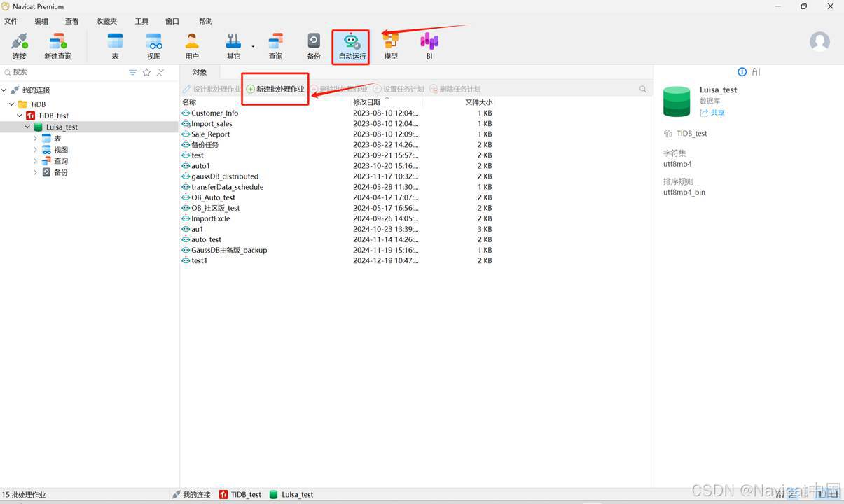Image resolution: width=844 pixels, height=504 pixels.
Task: Open the 窗口 menu
Action: (172, 22)
